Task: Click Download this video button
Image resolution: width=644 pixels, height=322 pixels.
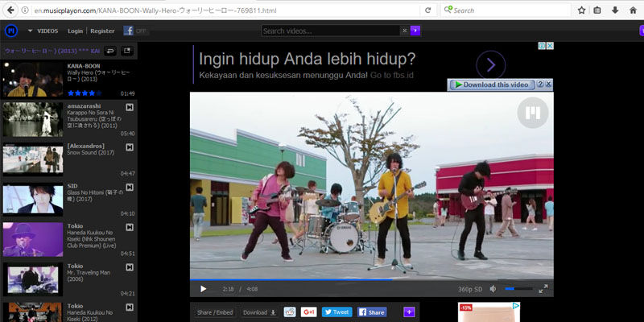Action: [x=492, y=85]
